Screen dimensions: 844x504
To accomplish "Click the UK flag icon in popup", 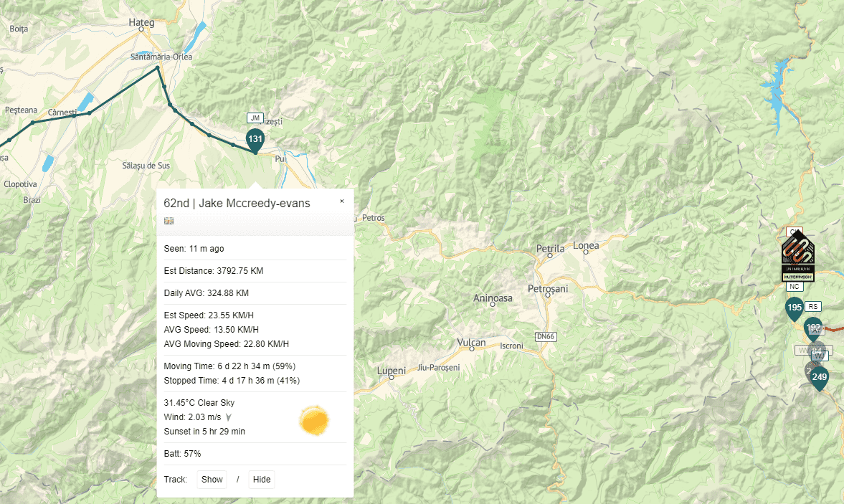I will tap(169, 221).
